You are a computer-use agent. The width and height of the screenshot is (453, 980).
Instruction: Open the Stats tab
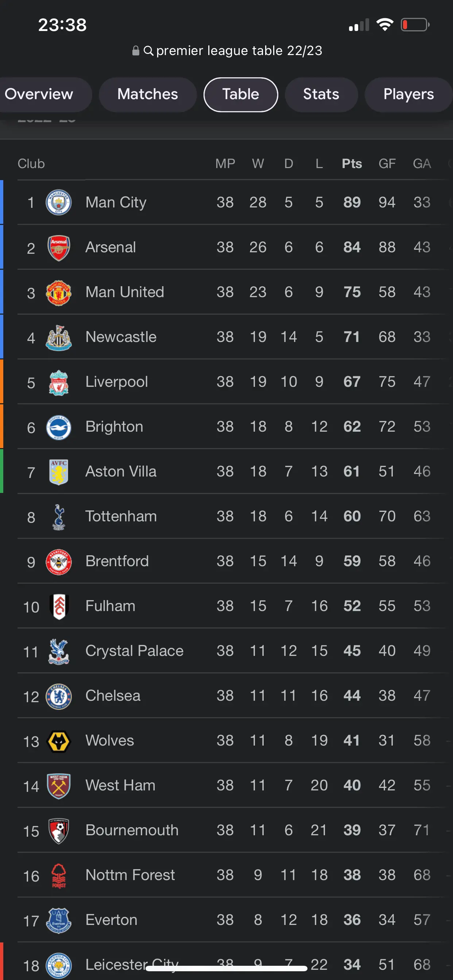pyautogui.click(x=321, y=94)
